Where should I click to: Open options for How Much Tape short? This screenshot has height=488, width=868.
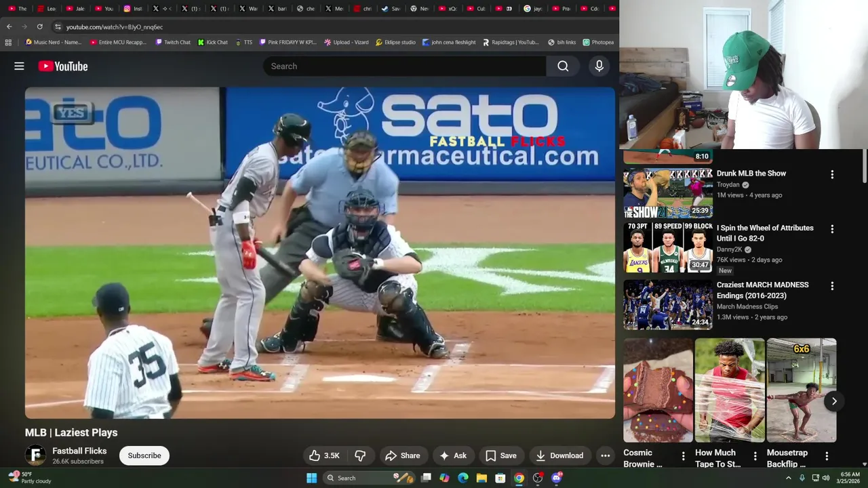pyautogui.click(x=755, y=456)
